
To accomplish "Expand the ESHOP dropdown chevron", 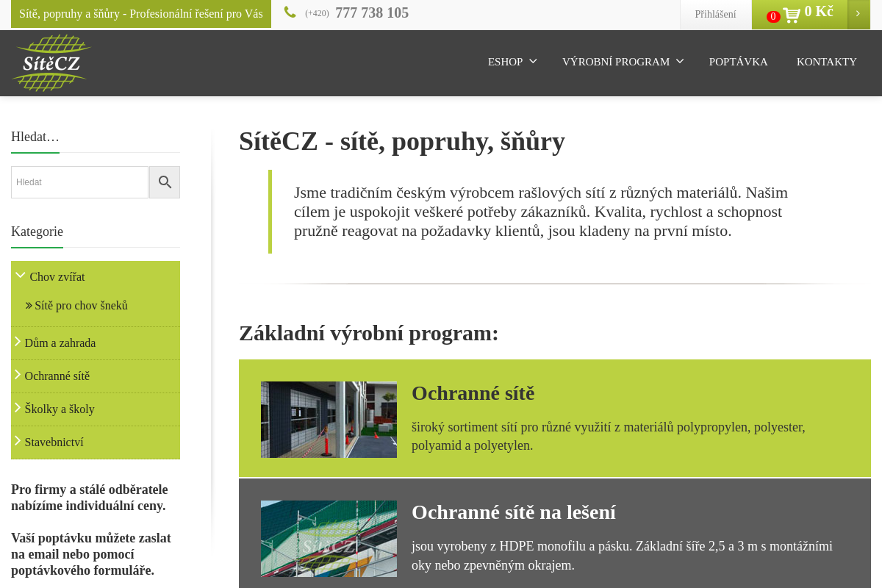I will tap(533, 61).
